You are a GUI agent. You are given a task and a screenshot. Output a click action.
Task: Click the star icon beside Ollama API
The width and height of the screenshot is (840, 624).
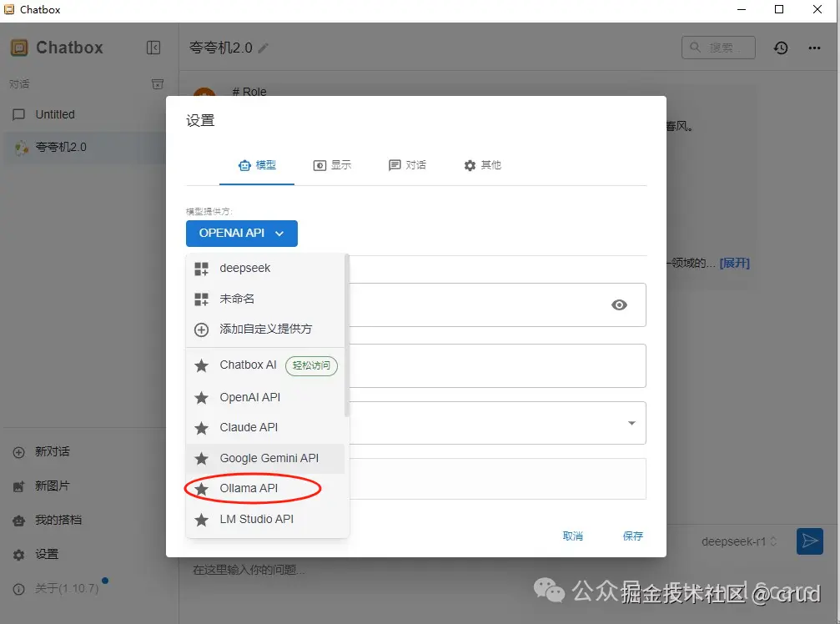[x=201, y=489]
